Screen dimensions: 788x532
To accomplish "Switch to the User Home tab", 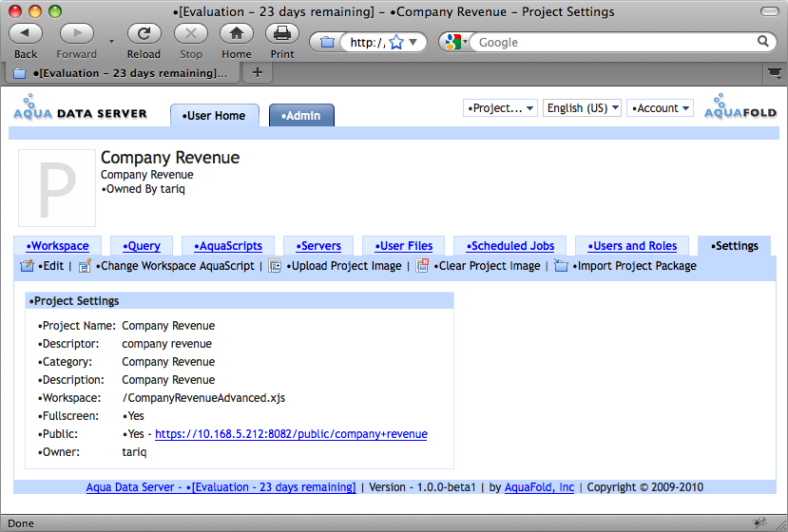I will (215, 116).
